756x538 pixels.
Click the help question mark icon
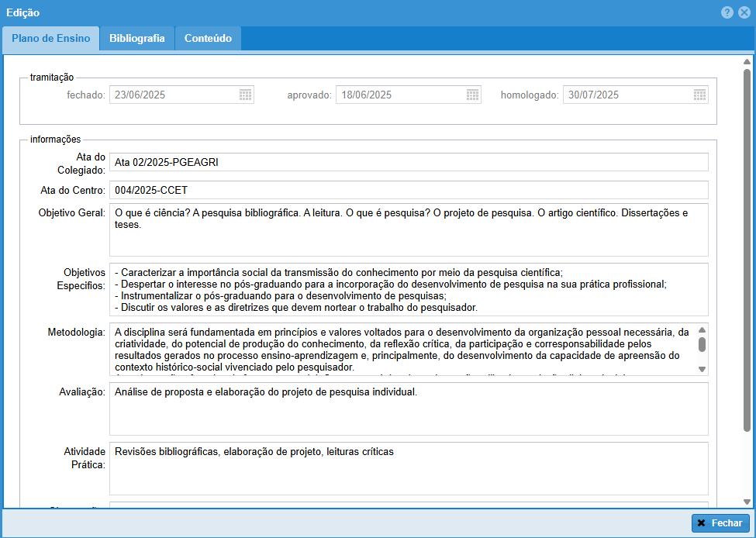[727, 12]
